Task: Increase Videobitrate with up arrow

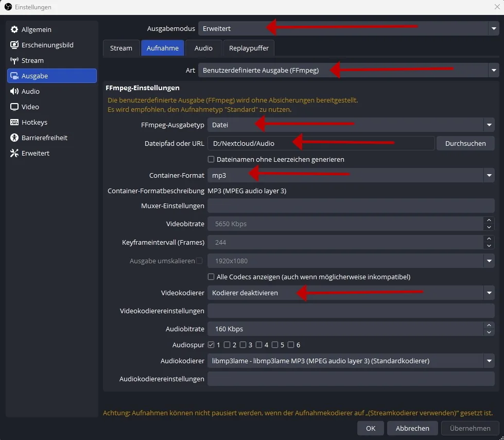Action: (489, 221)
